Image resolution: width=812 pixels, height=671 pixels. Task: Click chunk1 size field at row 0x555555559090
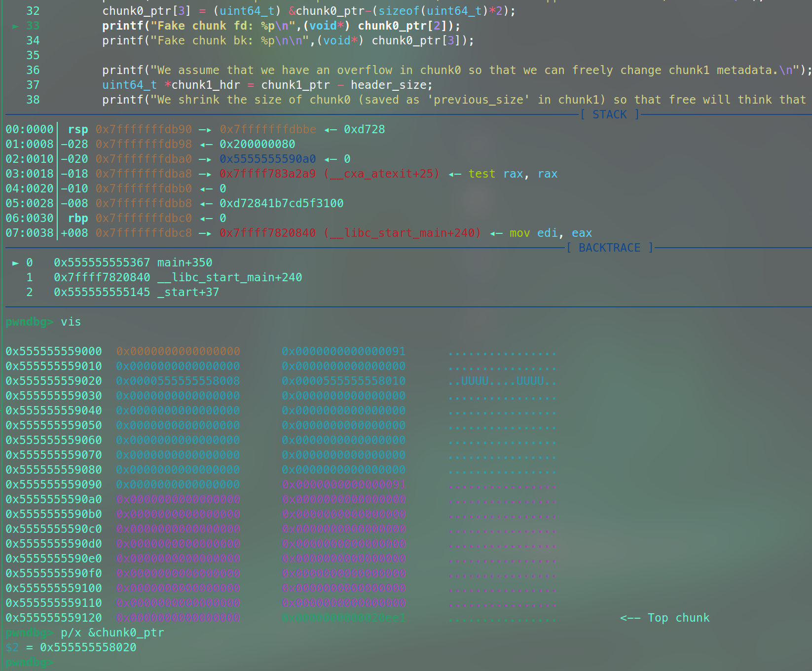(344, 485)
